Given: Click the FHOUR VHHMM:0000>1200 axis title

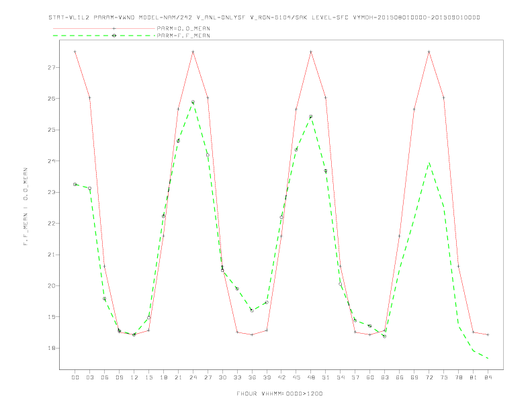Looking at the screenshot, I should pos(279,394).
